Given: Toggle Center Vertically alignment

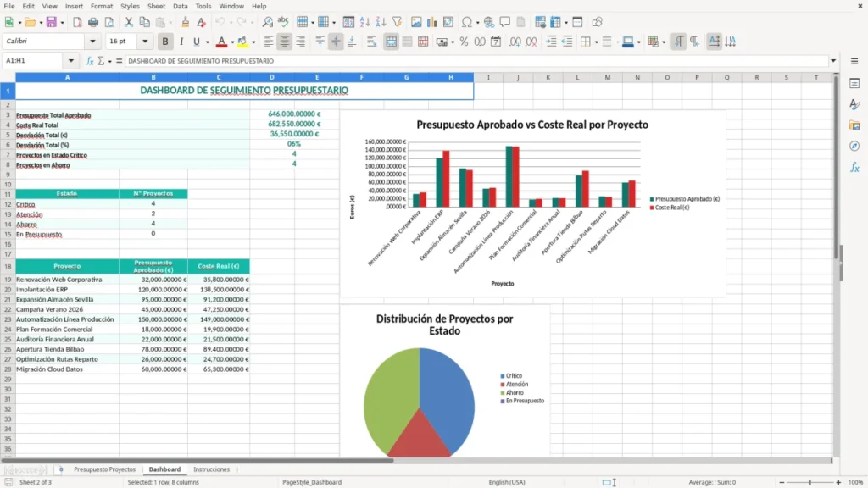Looking at the screenshot, I should tap(336, 42).
